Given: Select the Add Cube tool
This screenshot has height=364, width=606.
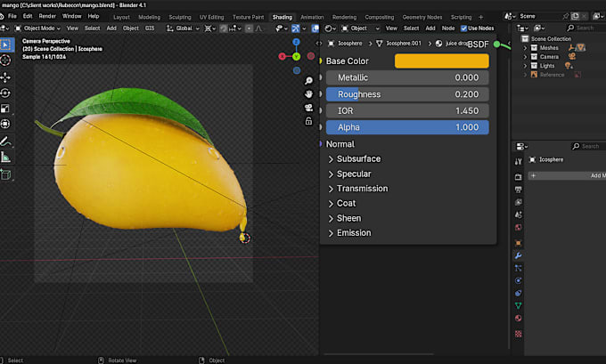Looking at the screenshot, I should 5,174.
